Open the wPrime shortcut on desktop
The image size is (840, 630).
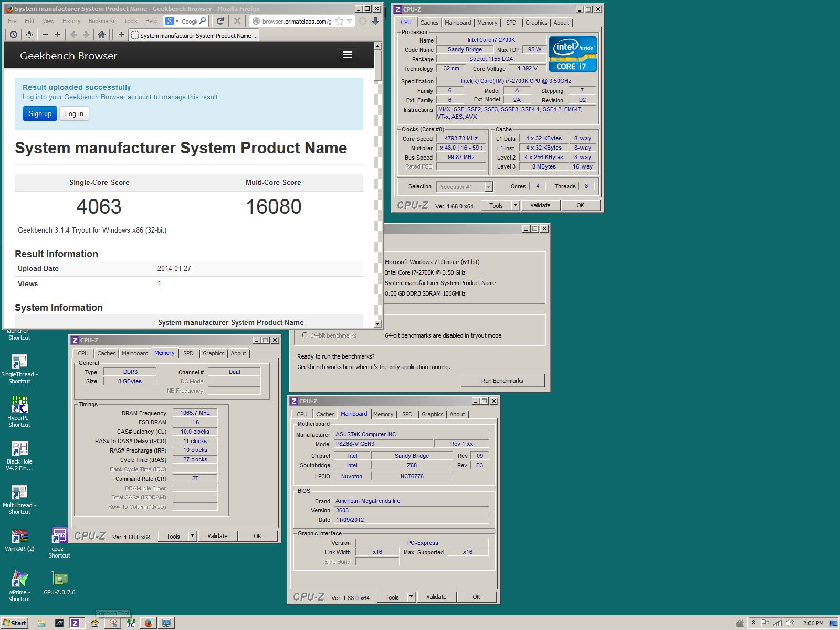[x=19, y=586]
